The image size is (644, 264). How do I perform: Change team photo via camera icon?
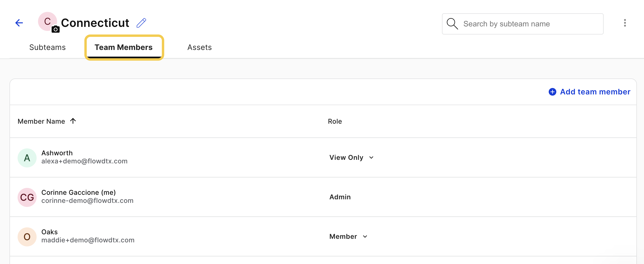coord(56,29)
